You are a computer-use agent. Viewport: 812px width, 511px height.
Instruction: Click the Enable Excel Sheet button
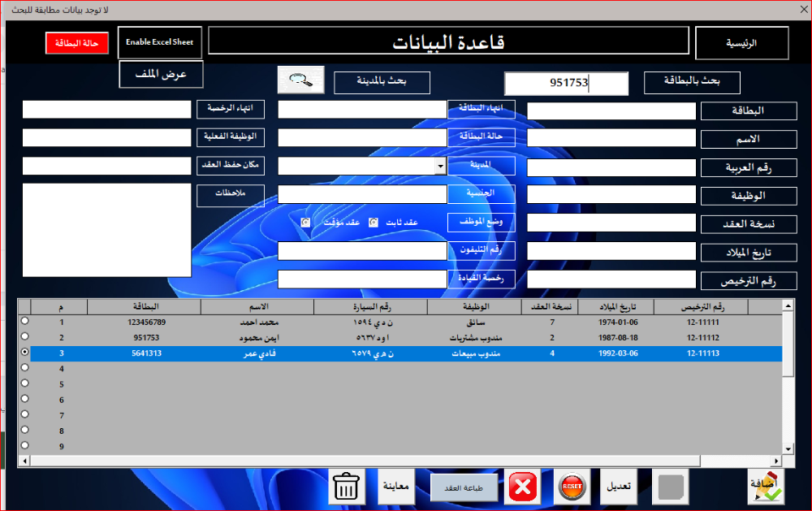pyautogui.click(x=159, y=42)
